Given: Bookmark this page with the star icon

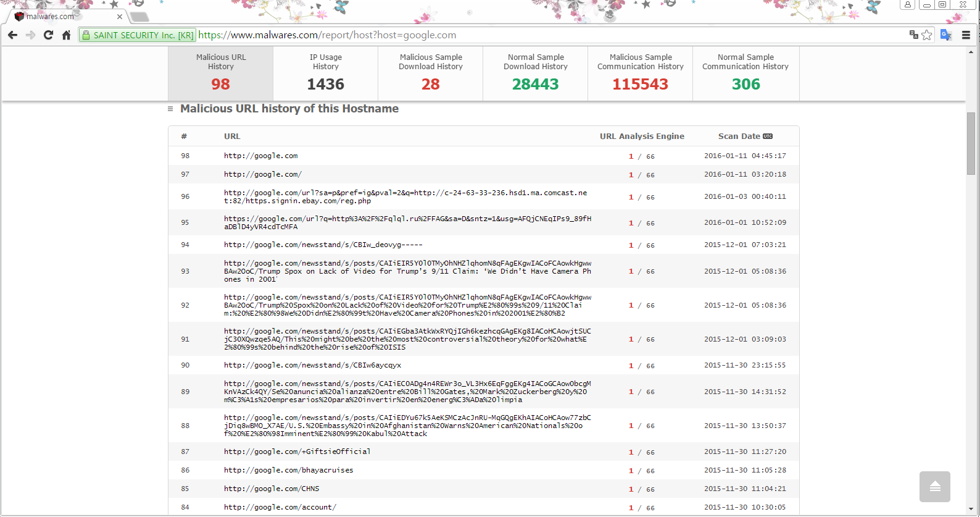Looking at the screenshot, I should click(x=926, y=35).
